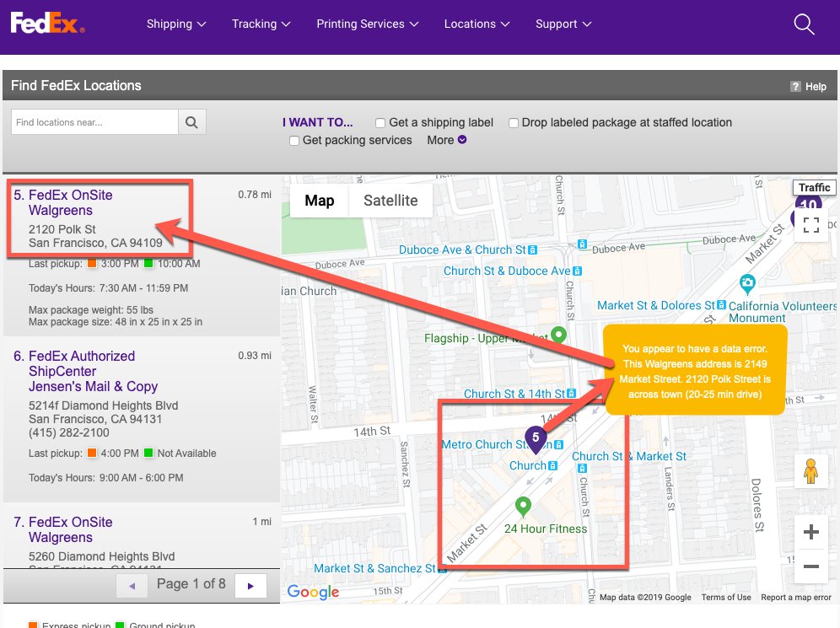Screen dimensions: 840x628
Task: Check Get a shipping label
Action: point(380,123)
